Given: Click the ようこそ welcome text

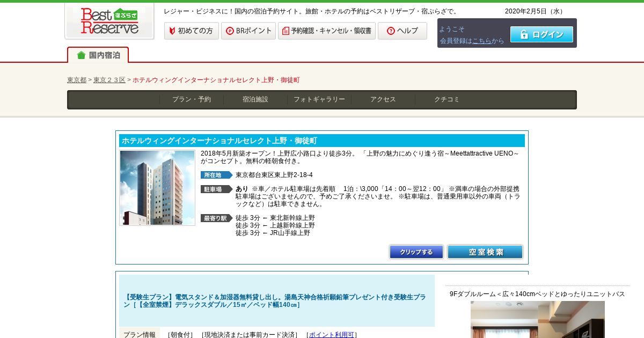Looking at the screenshot, I should 452,29.
